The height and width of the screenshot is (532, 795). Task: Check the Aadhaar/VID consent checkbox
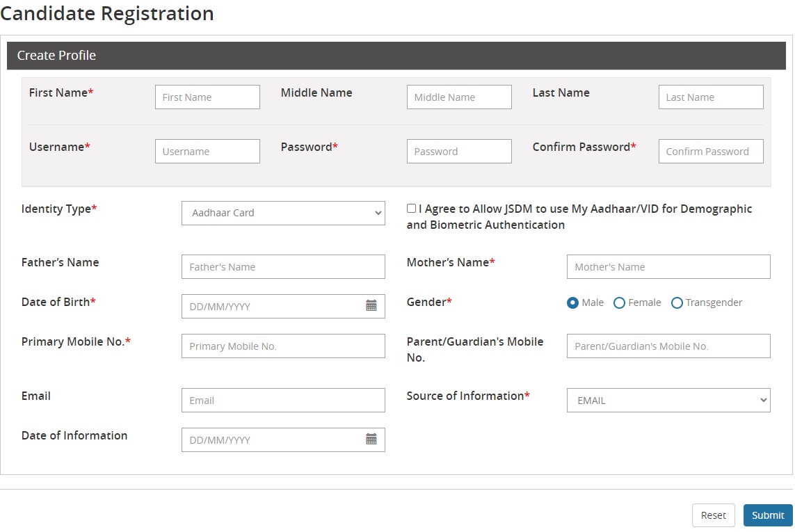coord(412,209)
